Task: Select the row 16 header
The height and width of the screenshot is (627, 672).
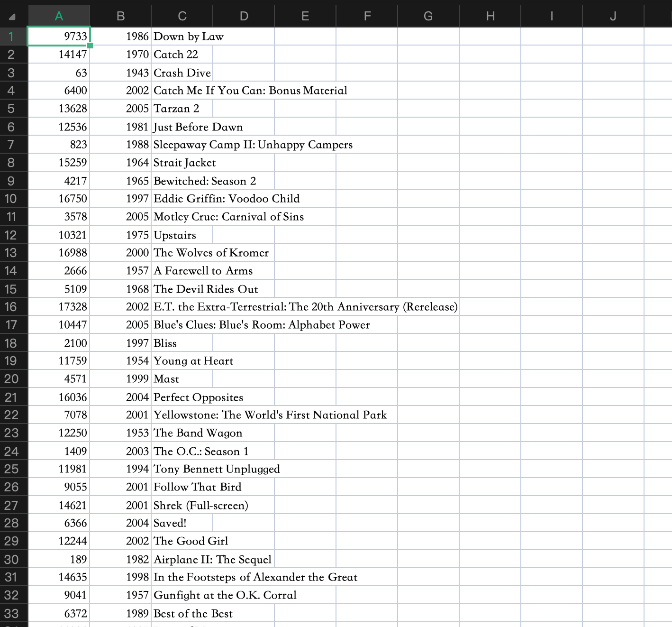Action: pyautogui.click(x=11, y=307)
